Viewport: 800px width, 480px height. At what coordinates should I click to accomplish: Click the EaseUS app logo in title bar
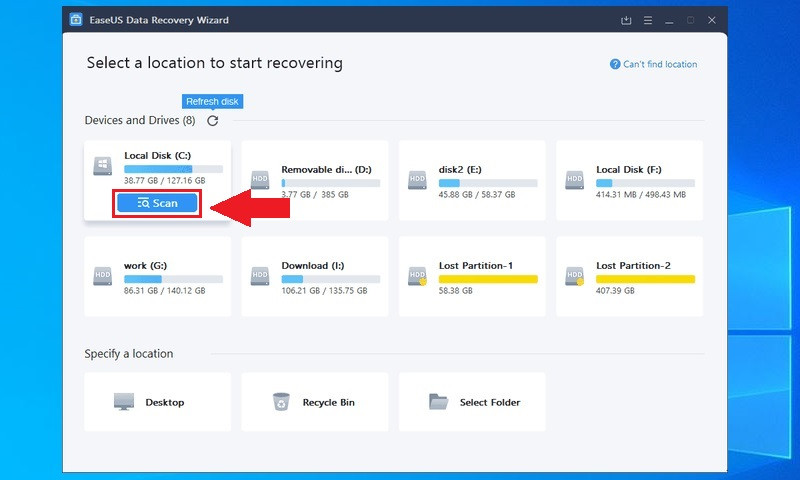(x=76, y=20)
